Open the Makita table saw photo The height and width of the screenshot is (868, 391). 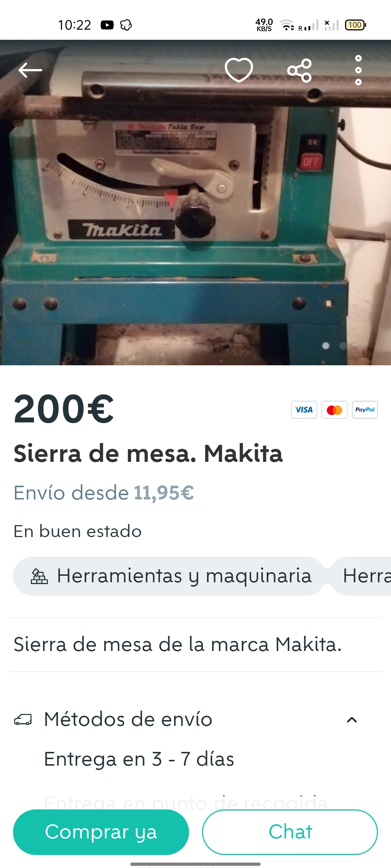[x=195, y=203]
